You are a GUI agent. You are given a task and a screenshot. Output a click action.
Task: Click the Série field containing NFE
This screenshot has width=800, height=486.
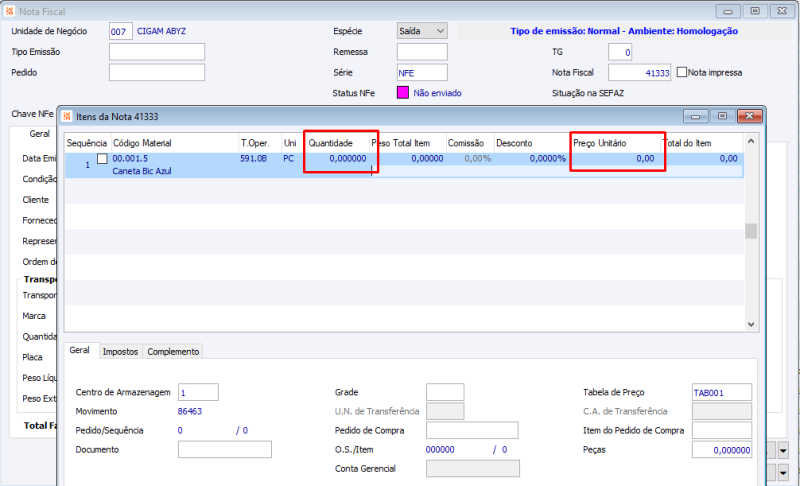pyautogui.click(x=422, y=72)
